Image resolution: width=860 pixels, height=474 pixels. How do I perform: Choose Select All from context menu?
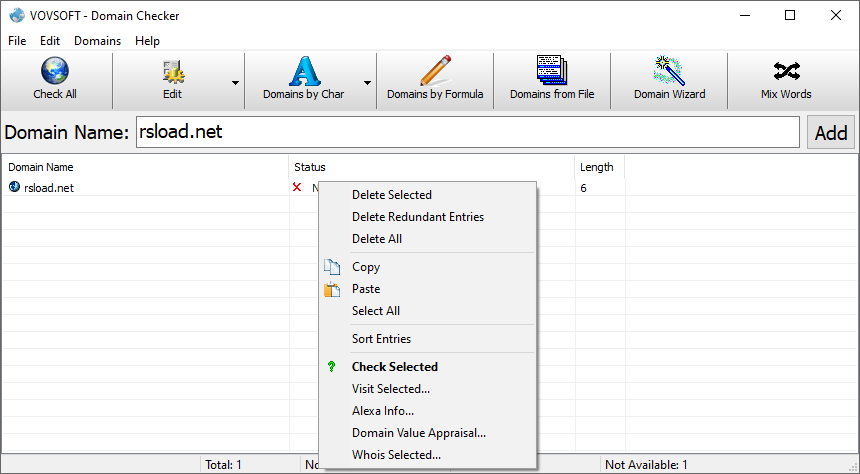[x=427, y=311]
